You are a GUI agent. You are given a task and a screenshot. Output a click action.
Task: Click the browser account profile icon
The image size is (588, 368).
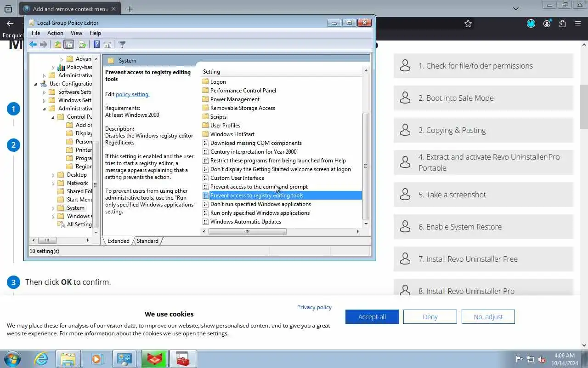[x=547, y=23]
